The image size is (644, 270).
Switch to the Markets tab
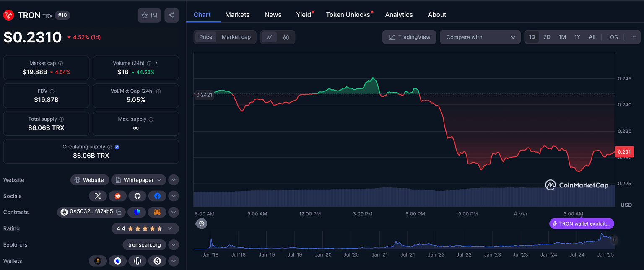[237, 15]
